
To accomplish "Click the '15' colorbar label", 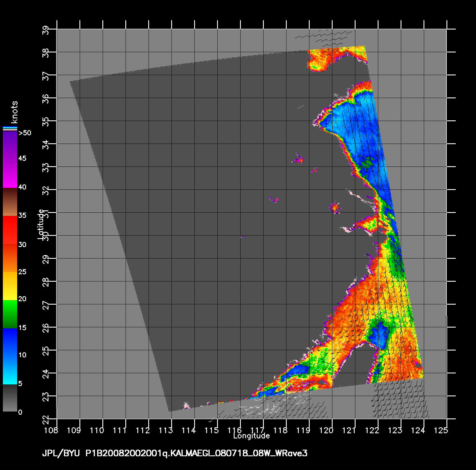I will [22, 328].
